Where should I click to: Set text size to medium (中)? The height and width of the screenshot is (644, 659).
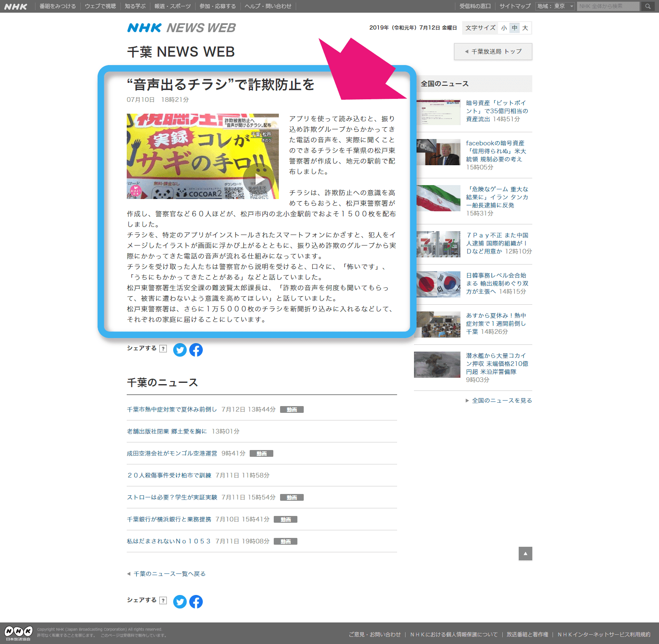(x=515, y=28)
